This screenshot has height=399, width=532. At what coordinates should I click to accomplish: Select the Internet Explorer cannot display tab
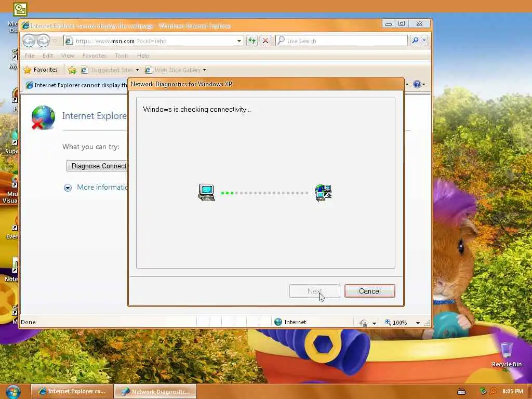pyautogui.click(x=76, y=85)
